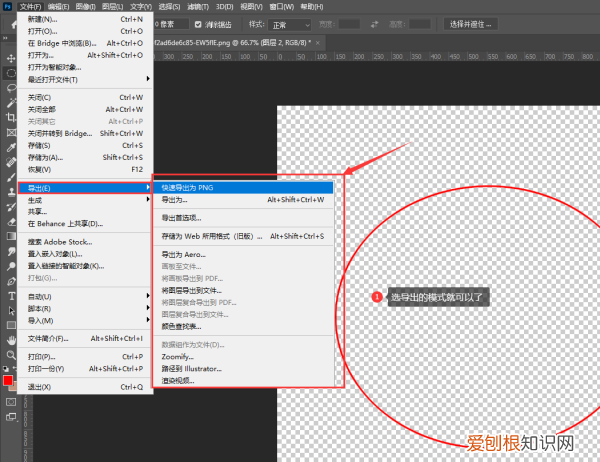Image resolution: width=600 pixels, height=462 pixels.
Task: Choose 退出(X) in File menu
Action: click(x=85, y=387)
